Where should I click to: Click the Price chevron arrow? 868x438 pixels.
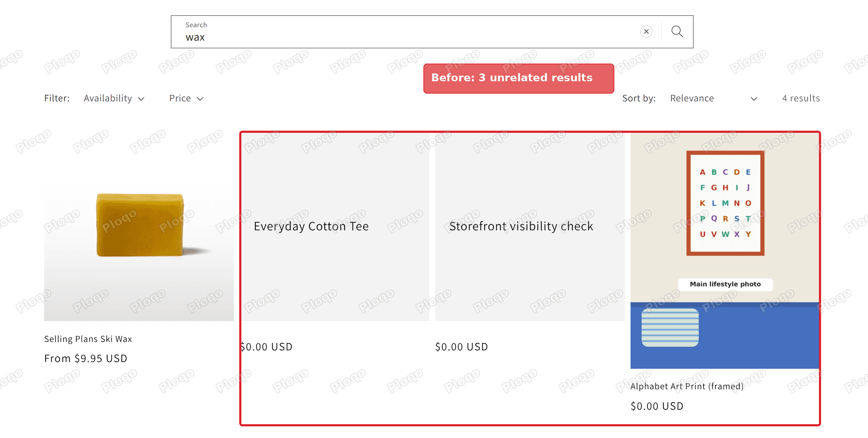pyautogui.click(x=200, y=99)
